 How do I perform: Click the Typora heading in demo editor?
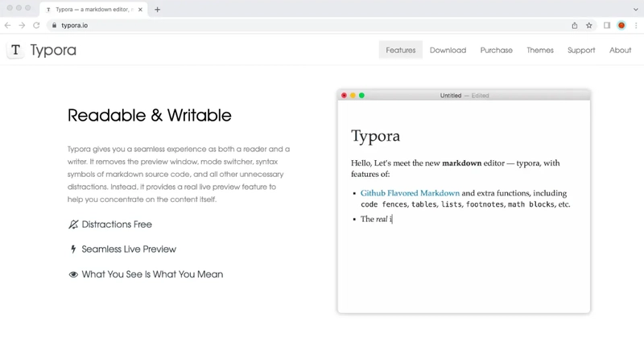[375, 136]
